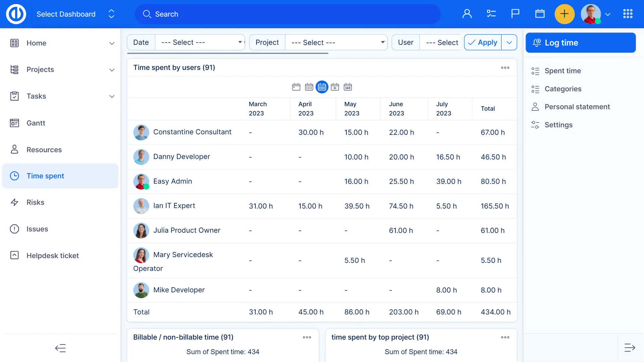The image size is (644, 362).
Task: Open options for Time spent by users widget
Action: click(x=505, y=68)
